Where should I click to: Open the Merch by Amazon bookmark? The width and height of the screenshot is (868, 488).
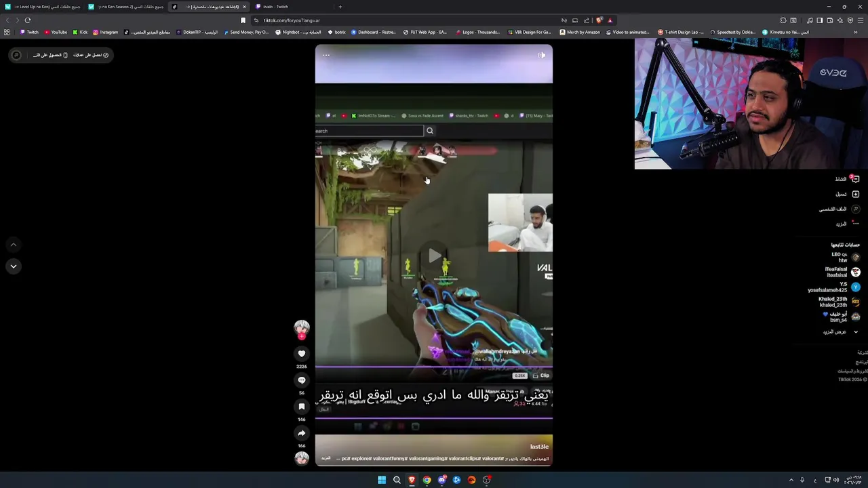point(579,32)
